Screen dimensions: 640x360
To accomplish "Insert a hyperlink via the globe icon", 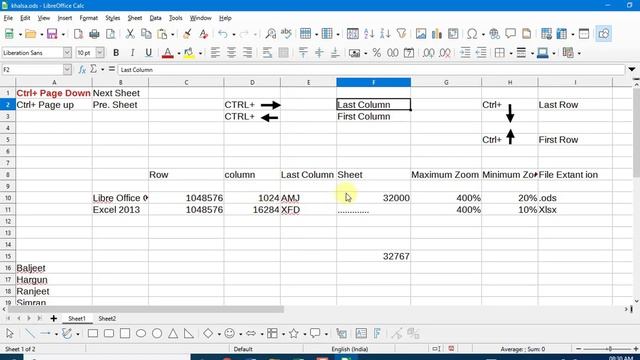I will (x=494, y=34).
